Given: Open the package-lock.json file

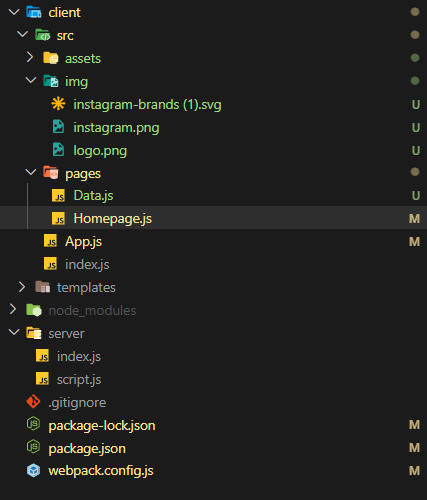Looking at the screenshot, I should click(102, 426).
